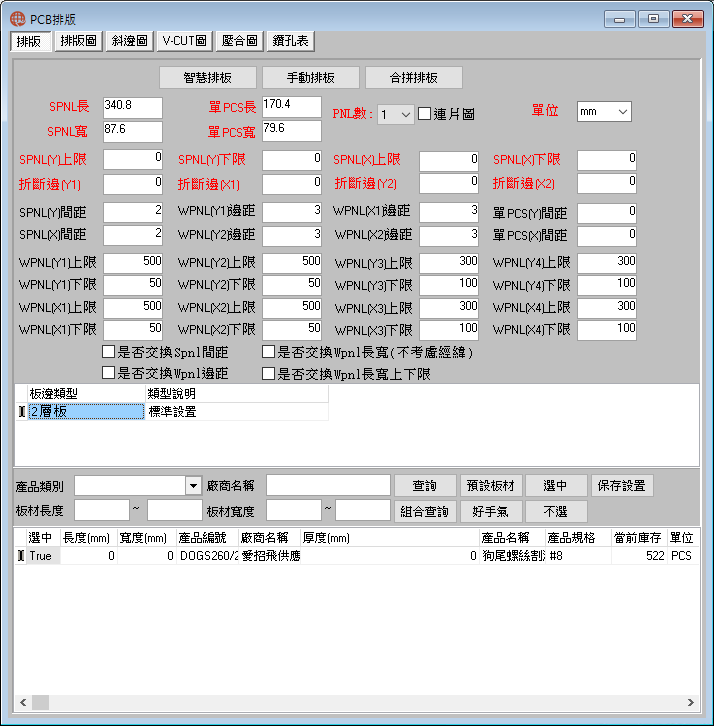This screenshot has height=726, width=714.
Task: Click the 愛招飛供應 vendor cell
Action: point(270,556)
